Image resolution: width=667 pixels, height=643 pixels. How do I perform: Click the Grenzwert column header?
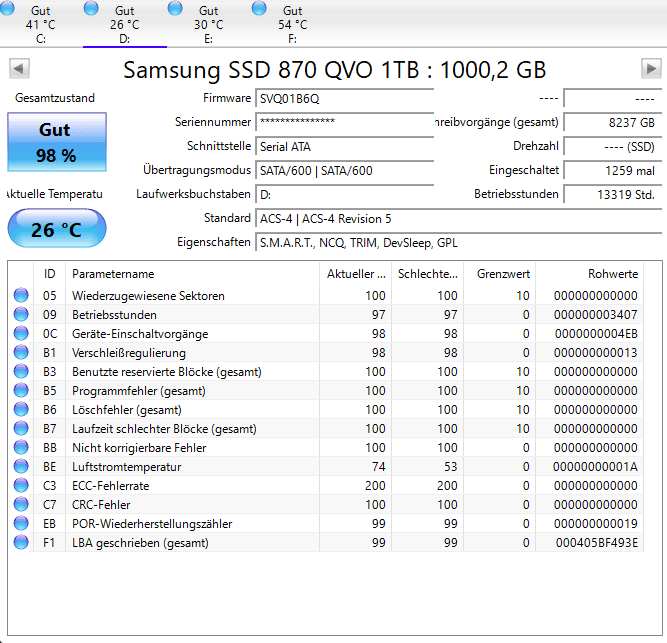click(500, 274)
